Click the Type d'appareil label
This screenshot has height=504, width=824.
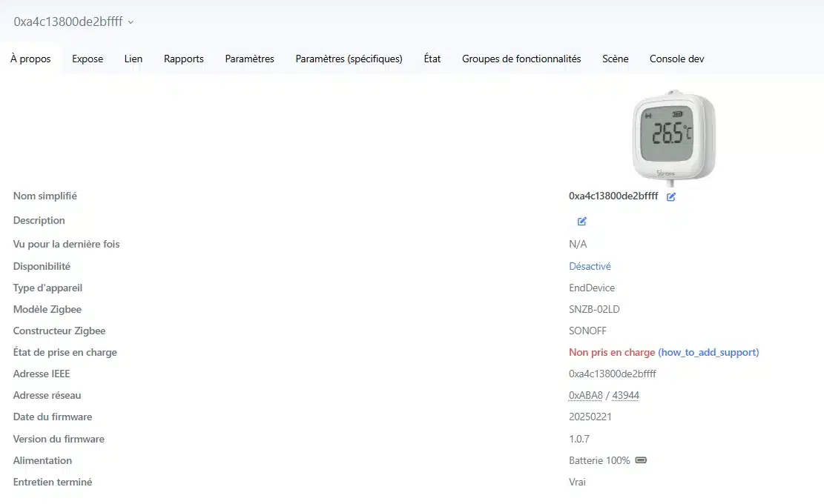tap(47, 288)
